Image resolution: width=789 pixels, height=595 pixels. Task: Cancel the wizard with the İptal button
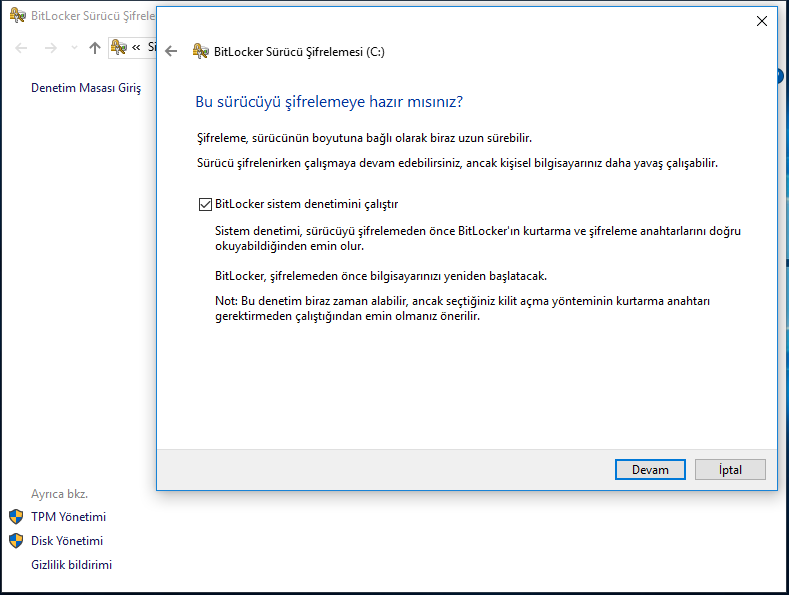click(729, 469)
